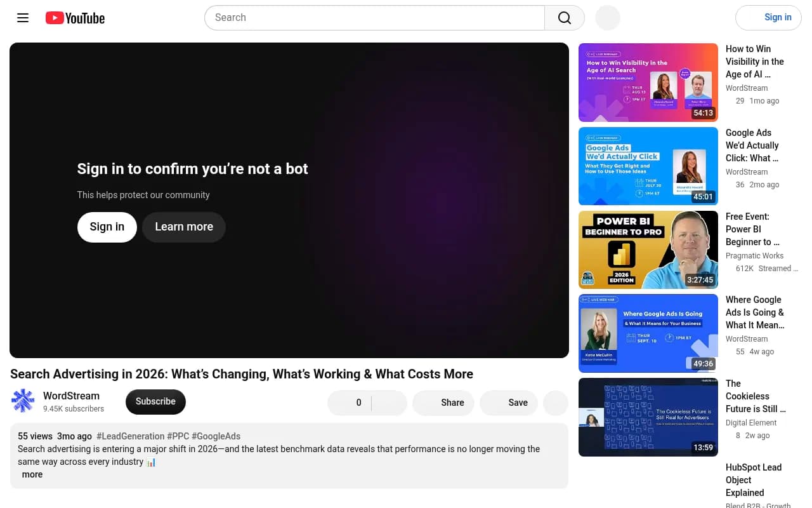Open "Where Google Ads Is Going" title

756,312
